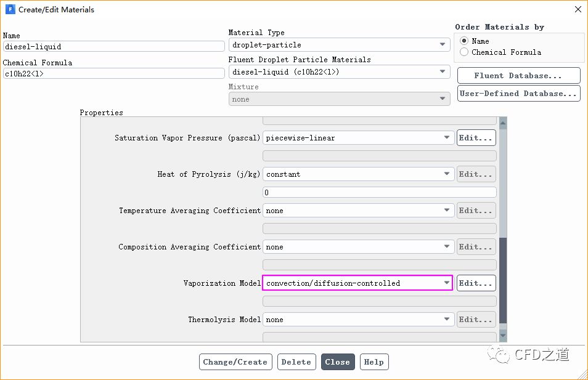Click the Delete button
This screenshot has width=588, height=380.
click(296, 362)
